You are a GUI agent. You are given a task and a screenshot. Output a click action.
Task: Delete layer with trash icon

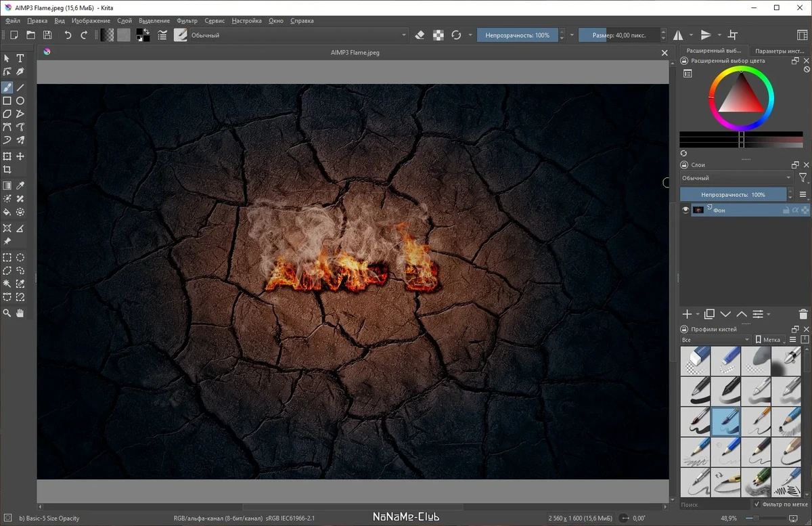(803, 314)
